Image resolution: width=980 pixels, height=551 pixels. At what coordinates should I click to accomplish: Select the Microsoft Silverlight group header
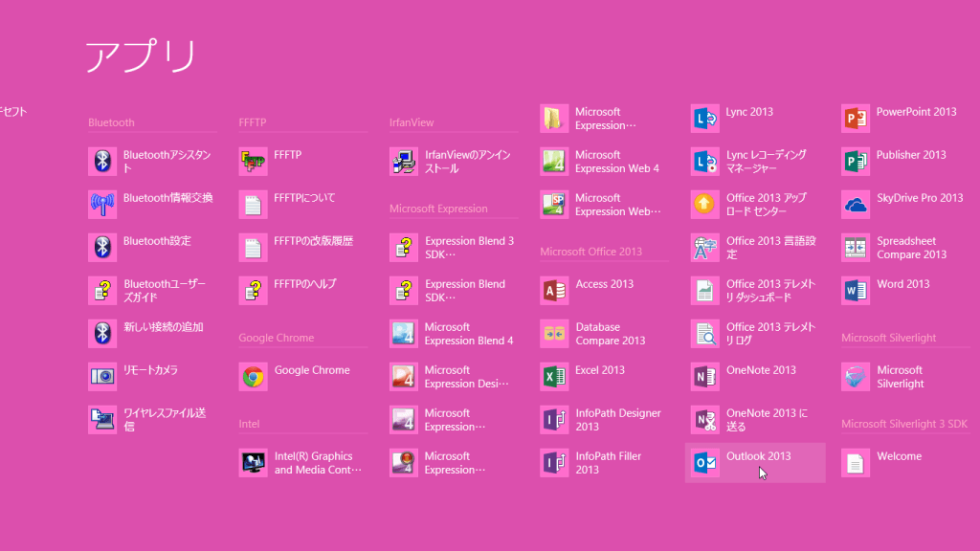[x=889, y=338]
